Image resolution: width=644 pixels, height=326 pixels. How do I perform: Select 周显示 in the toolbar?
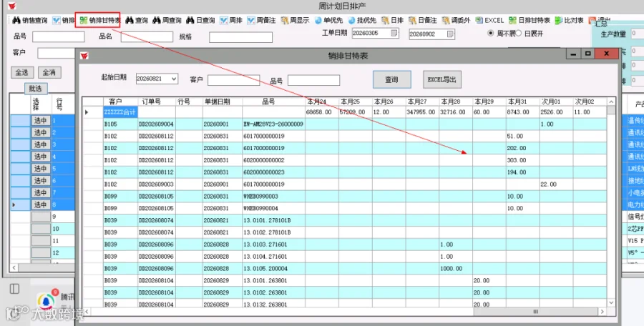click(295, 20)
